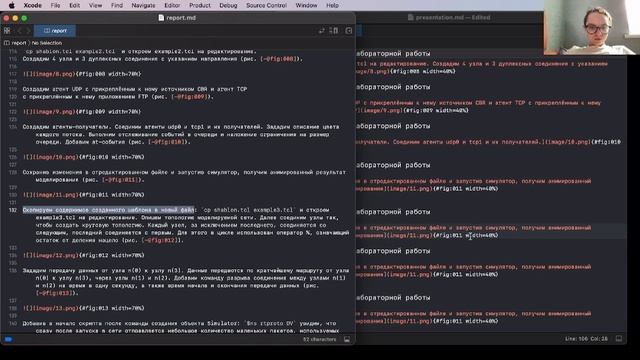Click line with image/8.png reference
640x360 pixels.
tap(82, 74)
